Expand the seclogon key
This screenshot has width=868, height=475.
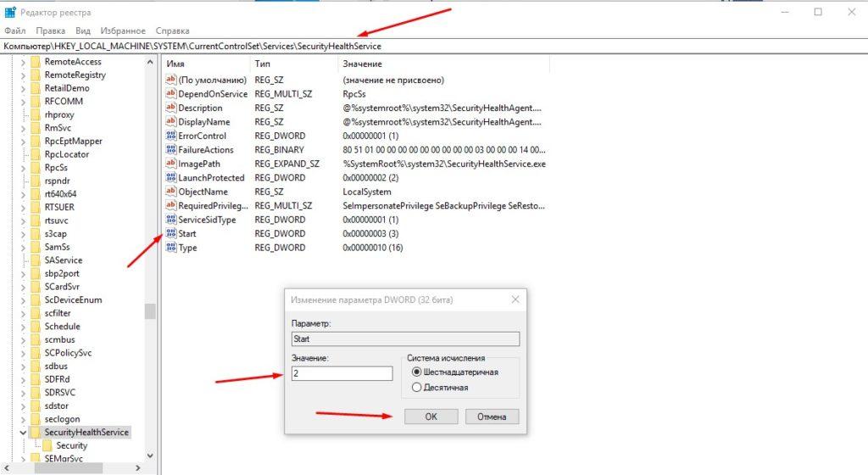pyautogui.click(x=23, y=419)
